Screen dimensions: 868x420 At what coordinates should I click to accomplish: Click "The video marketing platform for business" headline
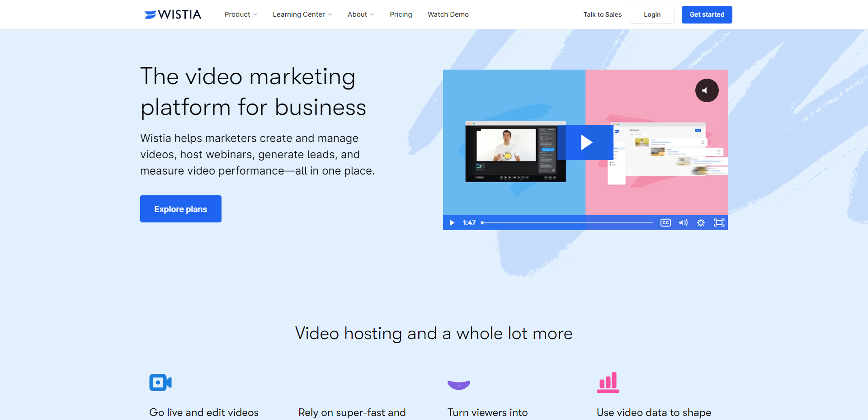click(253, 92)
